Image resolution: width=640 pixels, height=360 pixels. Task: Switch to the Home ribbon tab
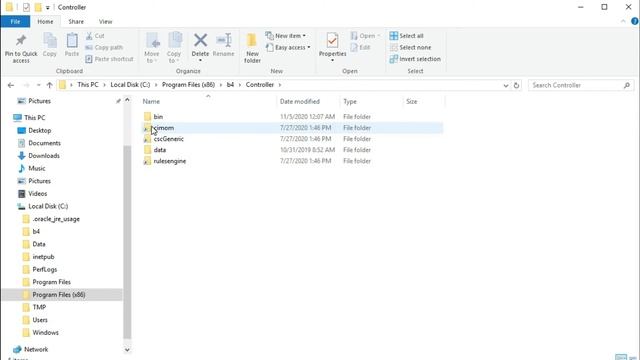[45, 22]
